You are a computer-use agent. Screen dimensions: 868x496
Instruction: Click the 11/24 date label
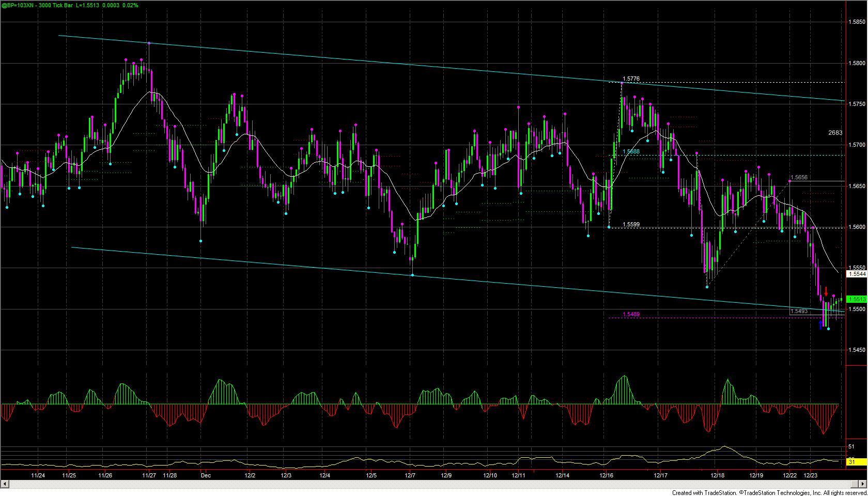[38, 475]
